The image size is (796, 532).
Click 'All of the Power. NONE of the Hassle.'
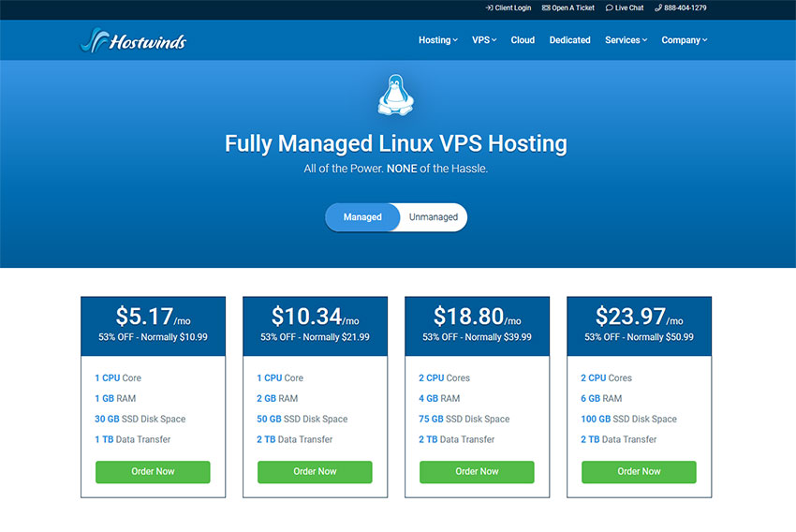(396, 169)
